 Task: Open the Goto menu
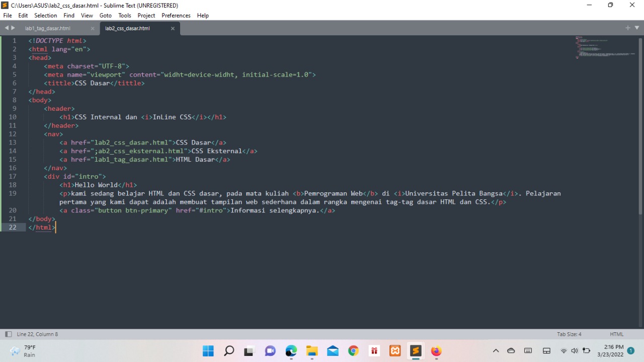click(106, 16)
